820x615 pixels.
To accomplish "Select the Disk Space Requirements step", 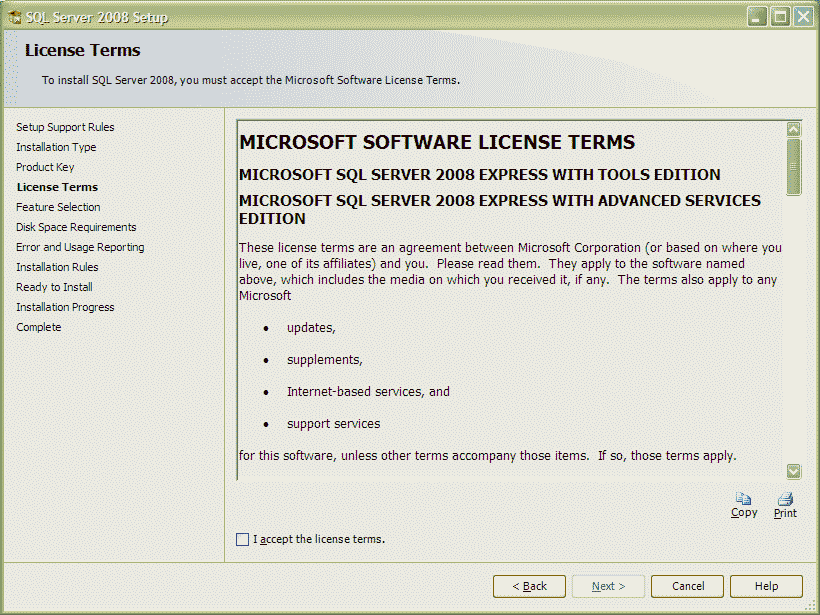I will 76,227.
